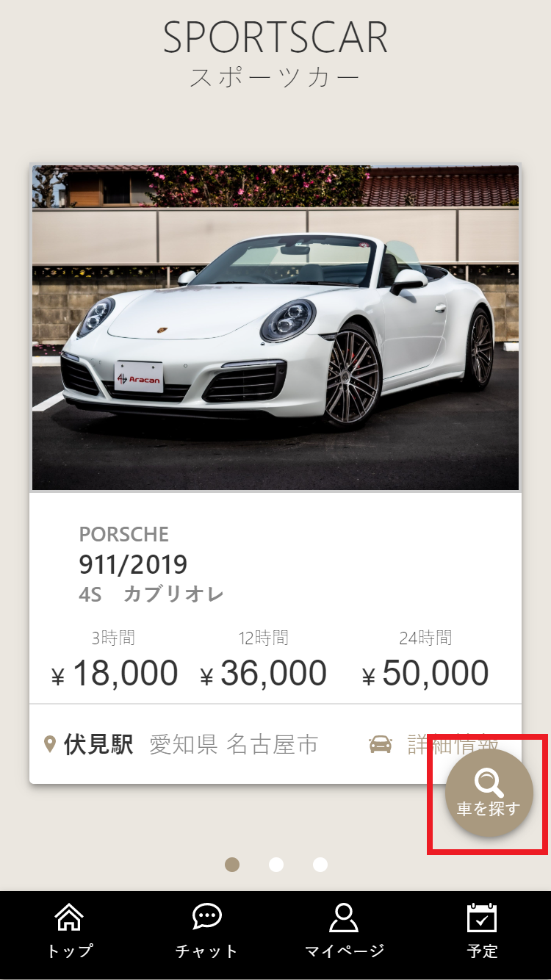The width and height of the screenshot is (551, 980).
Task: Click the 愛知県 名古屋市 location text
Action: tap(234, 745)
